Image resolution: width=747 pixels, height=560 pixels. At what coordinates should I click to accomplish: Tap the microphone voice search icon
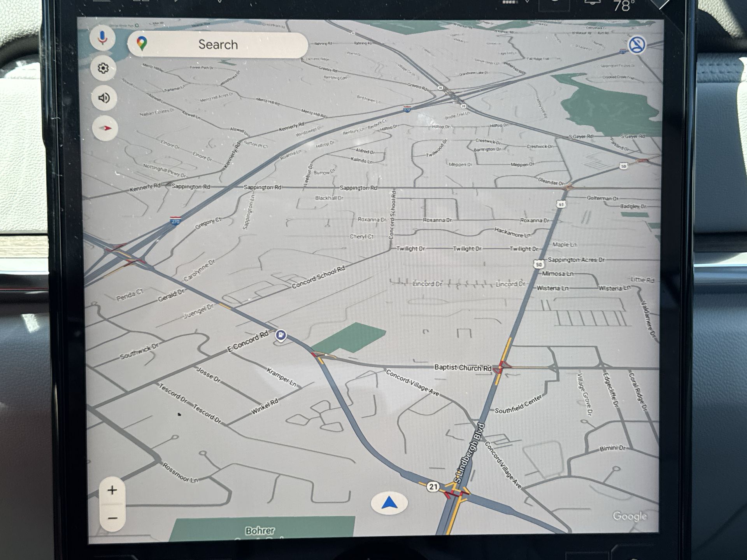click(103, 38)
